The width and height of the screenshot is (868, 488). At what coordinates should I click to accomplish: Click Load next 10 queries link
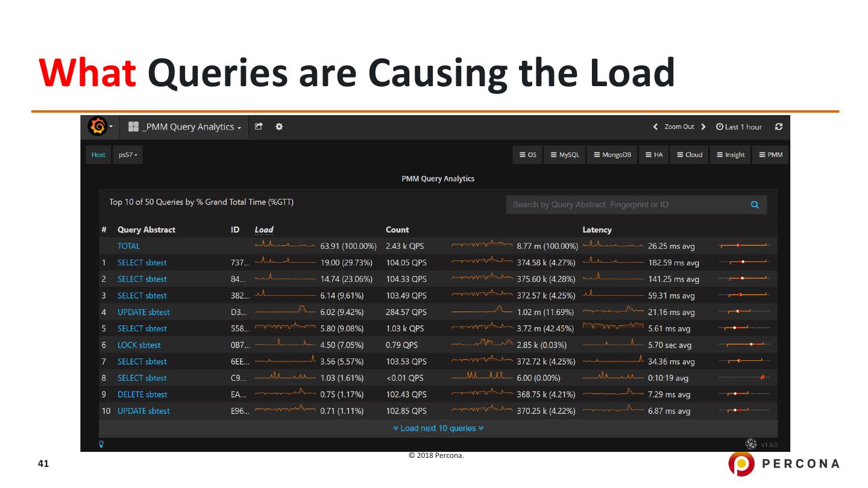click(438, 428)
